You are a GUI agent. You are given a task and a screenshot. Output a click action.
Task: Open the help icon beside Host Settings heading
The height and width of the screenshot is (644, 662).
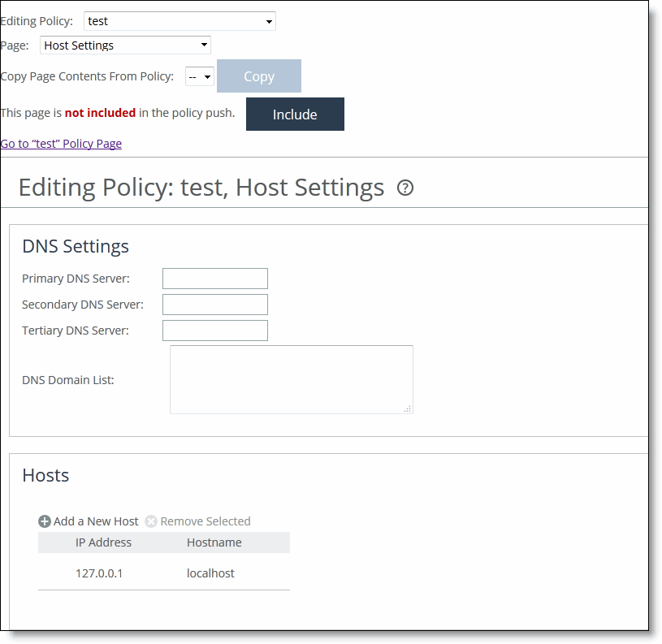coord(405,188)
